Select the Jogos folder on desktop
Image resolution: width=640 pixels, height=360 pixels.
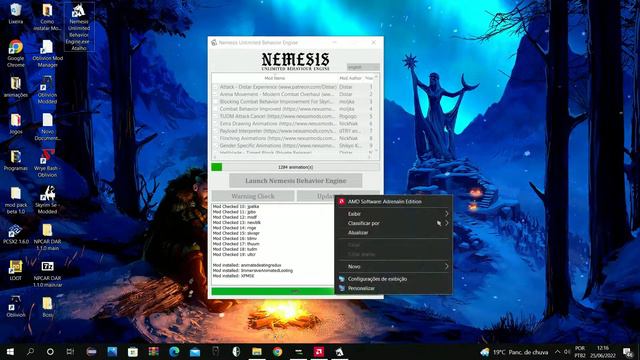click(16, 124)
